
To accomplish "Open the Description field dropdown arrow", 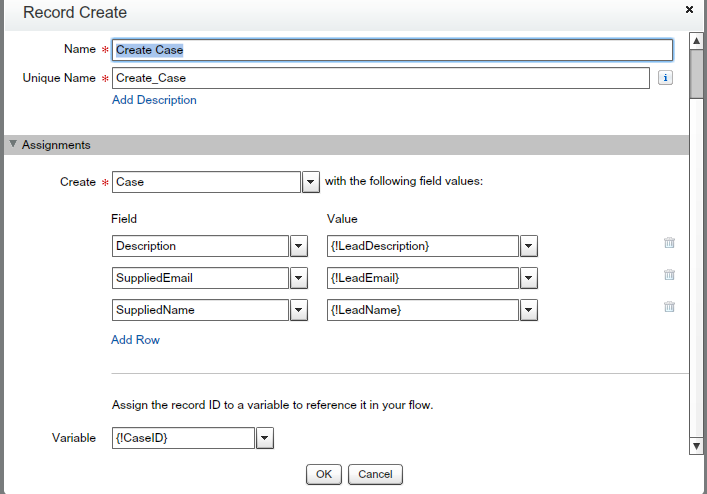I will [x=298, y=246].
